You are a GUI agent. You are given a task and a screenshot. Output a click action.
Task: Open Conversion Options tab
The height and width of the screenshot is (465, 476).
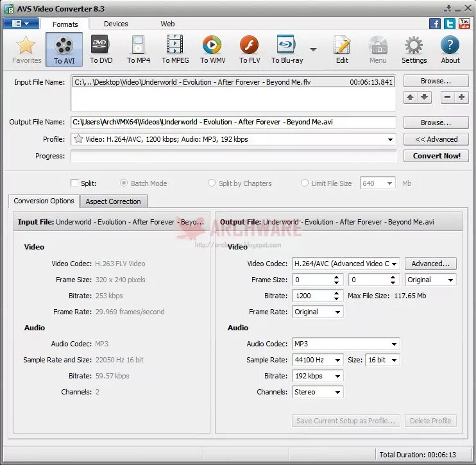click(44, 201)
